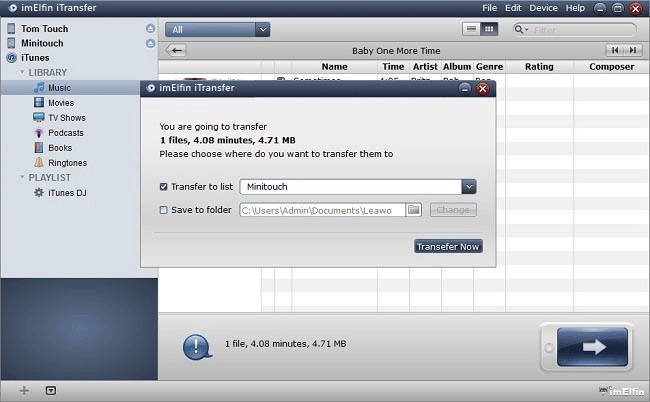Viewport: 650px width, 402px height.
Task: Enable the Save to folder checkbox
Action: (x=164, y=210)
